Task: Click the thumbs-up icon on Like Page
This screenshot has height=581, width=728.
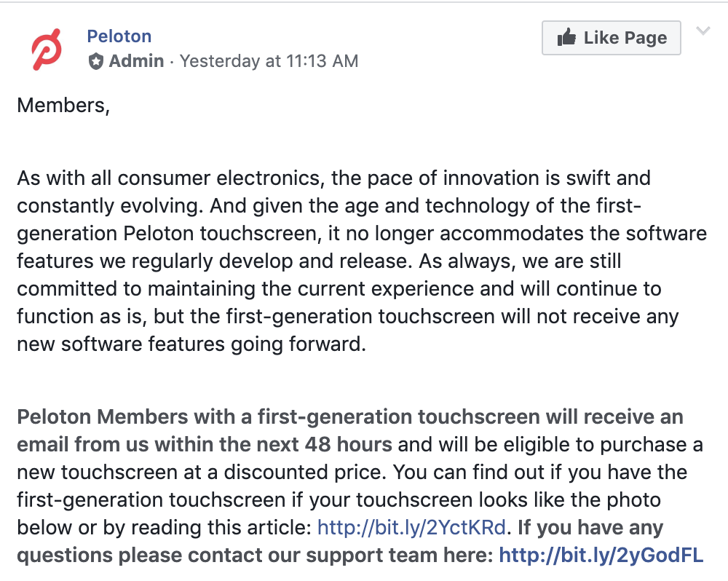Action: point(566,38)
